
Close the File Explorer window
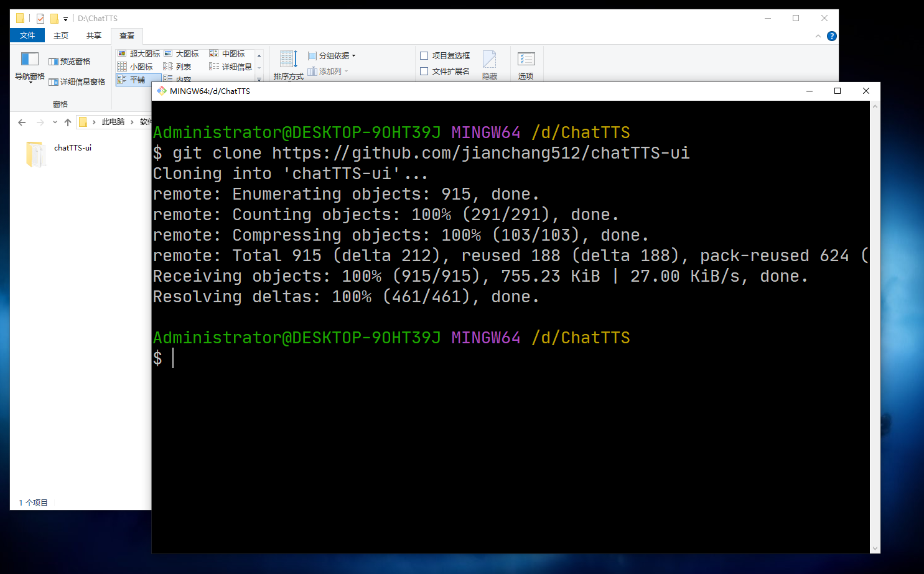point(824,18)
